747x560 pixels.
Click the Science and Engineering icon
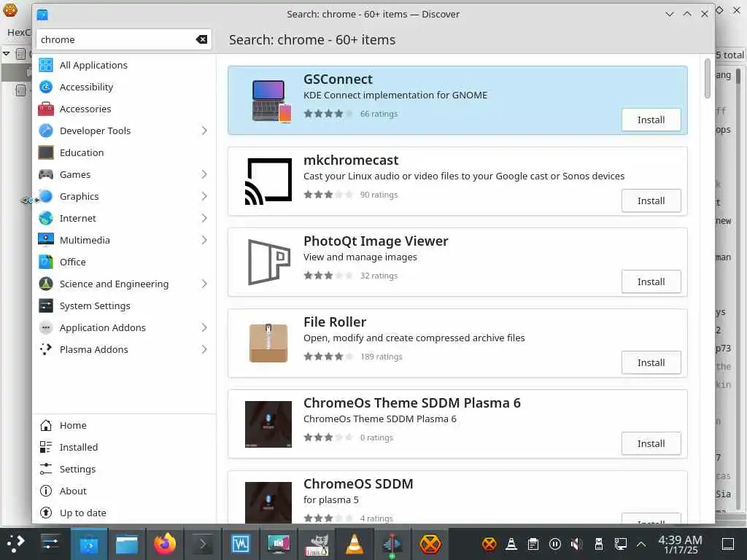pyautogui.click(x=46, y=284)
